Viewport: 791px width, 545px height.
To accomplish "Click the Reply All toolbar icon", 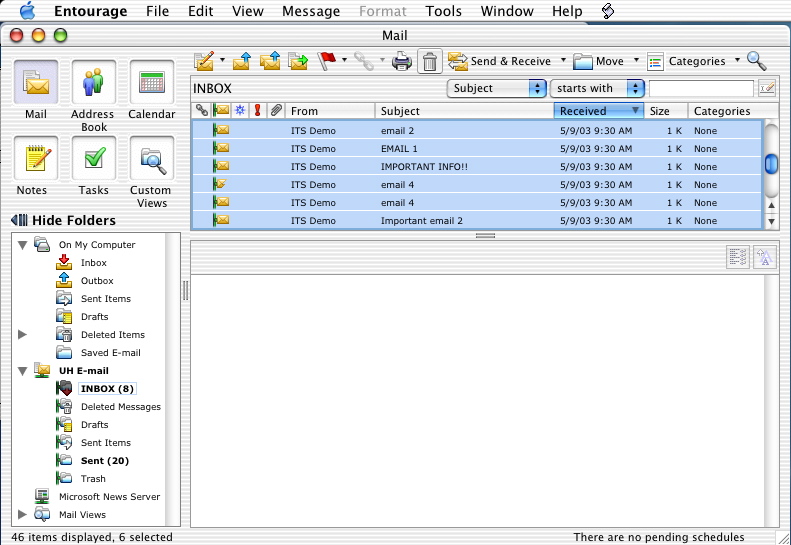I will point(270,61).
